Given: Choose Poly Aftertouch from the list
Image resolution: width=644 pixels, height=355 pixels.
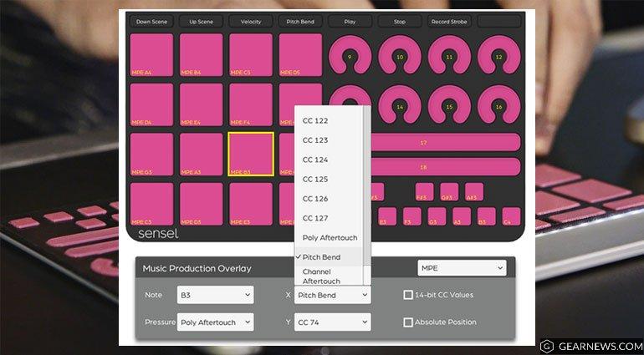Looking at the screenshot, I should [x=329, y=237].
